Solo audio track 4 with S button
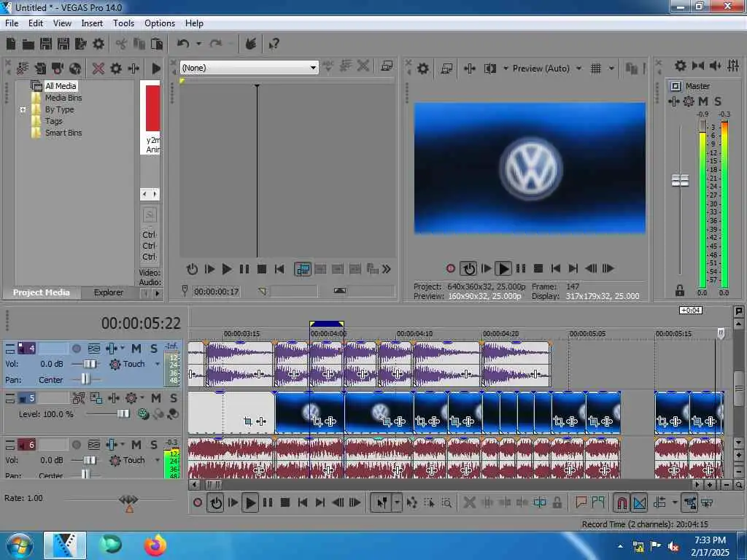Image resolution: width=747 pixels, height=560 pixels. point(154,349)
